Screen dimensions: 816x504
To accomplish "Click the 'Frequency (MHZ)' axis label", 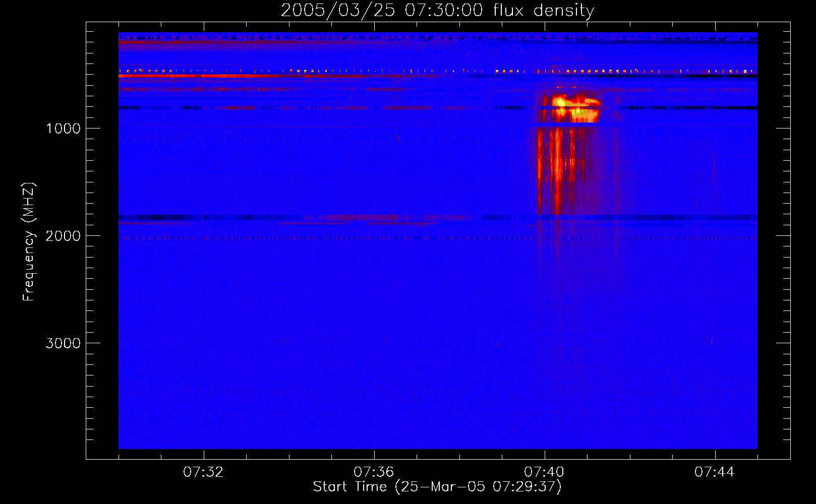I will point(29,242).
